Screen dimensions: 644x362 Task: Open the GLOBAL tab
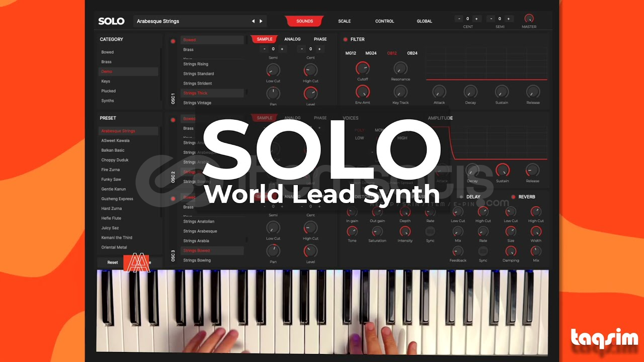tap(425, 21)
